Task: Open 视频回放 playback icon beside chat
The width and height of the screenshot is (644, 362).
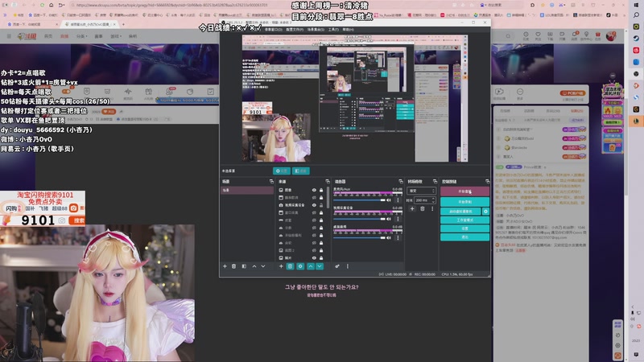Action: [x=499, y=93]
